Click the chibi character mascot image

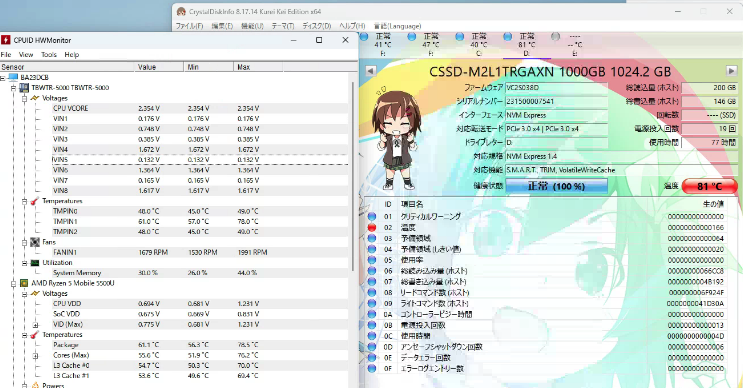click(x=396, y=139)
